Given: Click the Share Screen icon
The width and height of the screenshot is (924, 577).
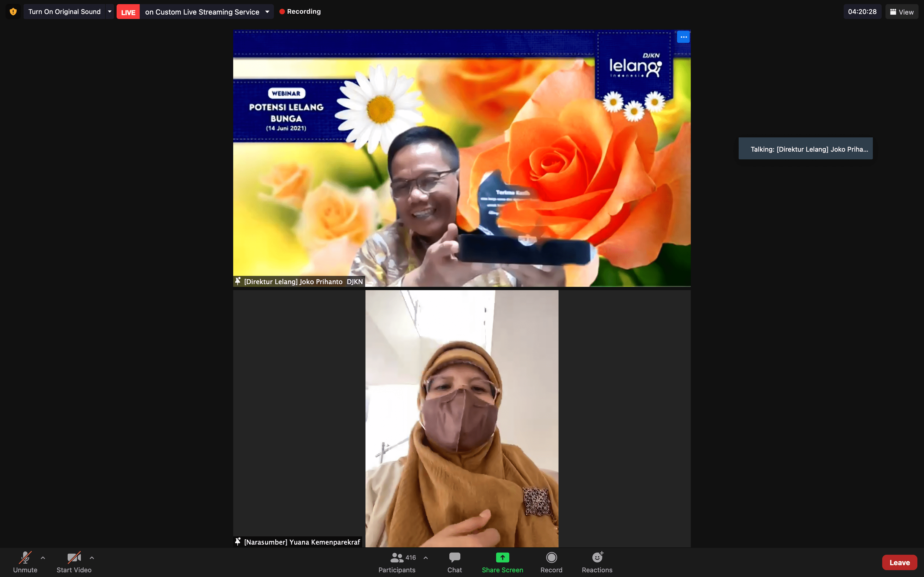Looking at the screenshot, I should [x=502, y=558].
